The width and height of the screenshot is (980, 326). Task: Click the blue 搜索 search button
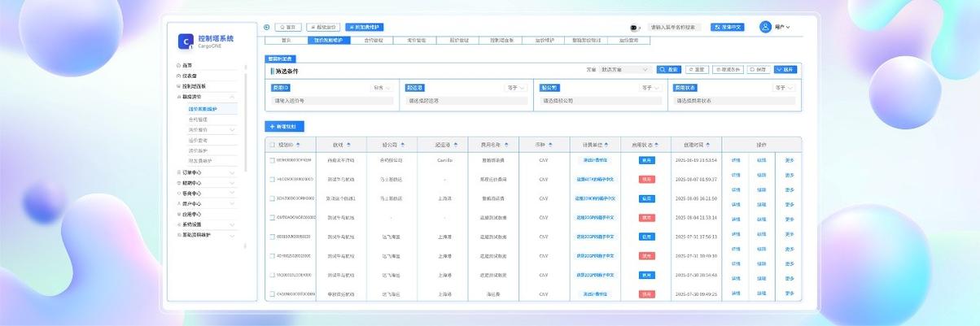669,70
